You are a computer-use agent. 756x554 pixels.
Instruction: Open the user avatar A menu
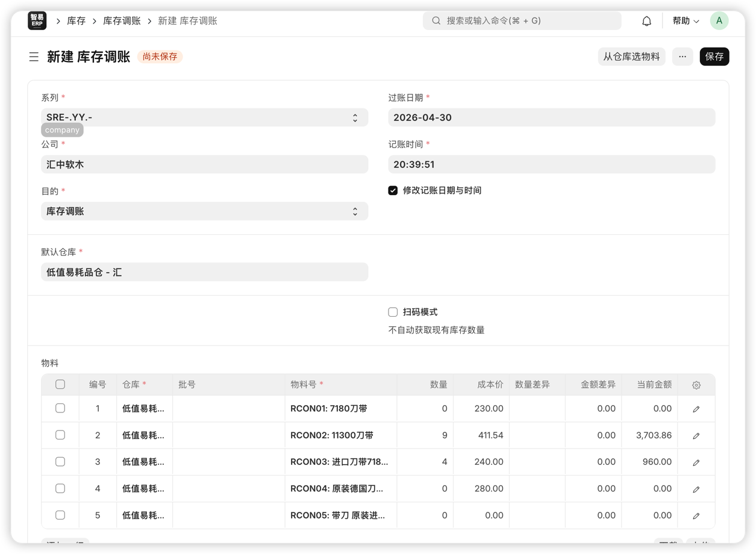[x=719, y=20]
